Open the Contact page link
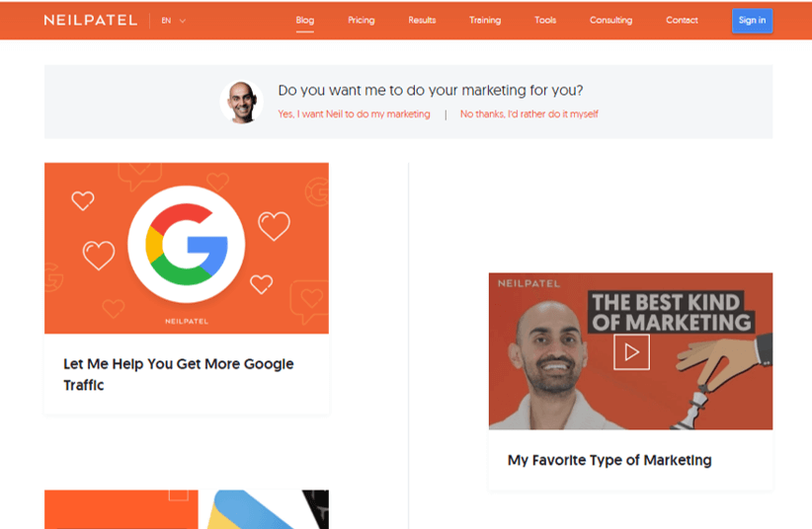 tap(682, 20)
